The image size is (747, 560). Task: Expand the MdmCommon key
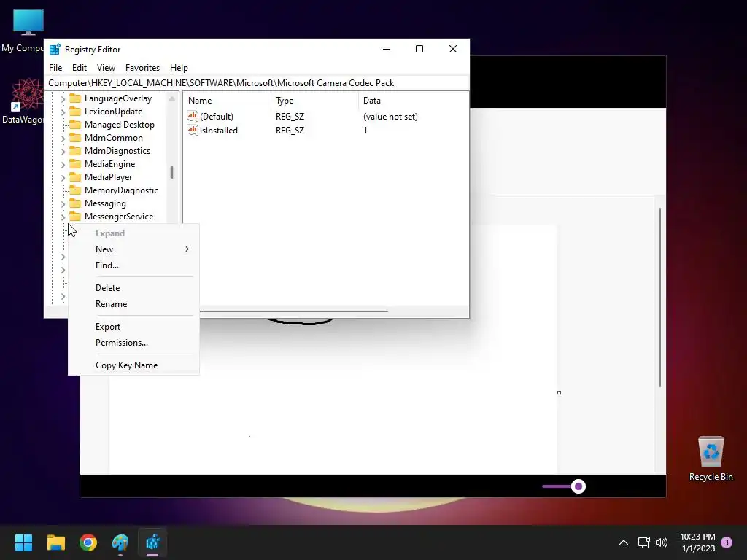tap(63, 138)
